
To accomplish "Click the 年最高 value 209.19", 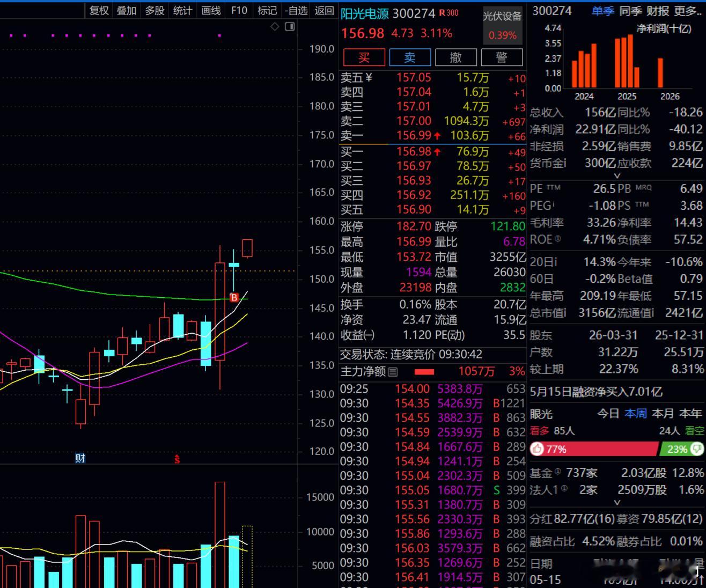I will coord(598,296).
